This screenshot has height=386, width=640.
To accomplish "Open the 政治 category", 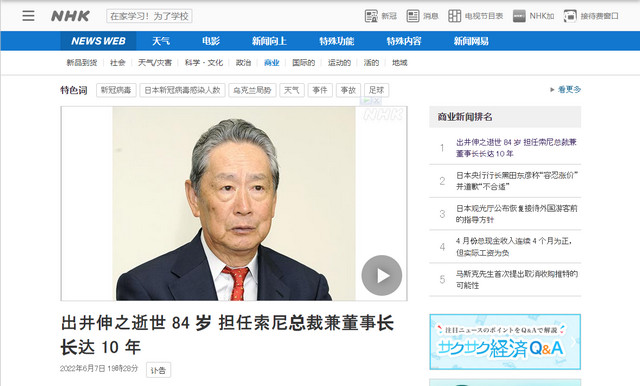I will tap(243, 62).
